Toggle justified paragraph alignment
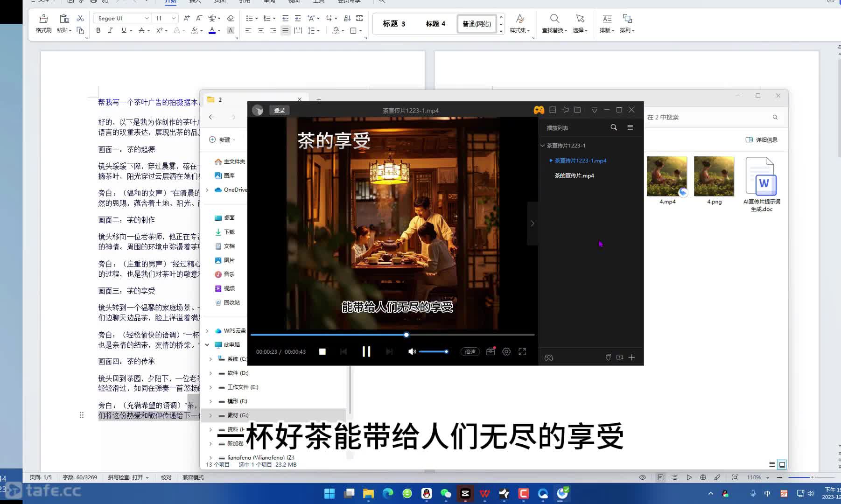The height and width of the screenshot is (504, 841). (x=285, y=30)
